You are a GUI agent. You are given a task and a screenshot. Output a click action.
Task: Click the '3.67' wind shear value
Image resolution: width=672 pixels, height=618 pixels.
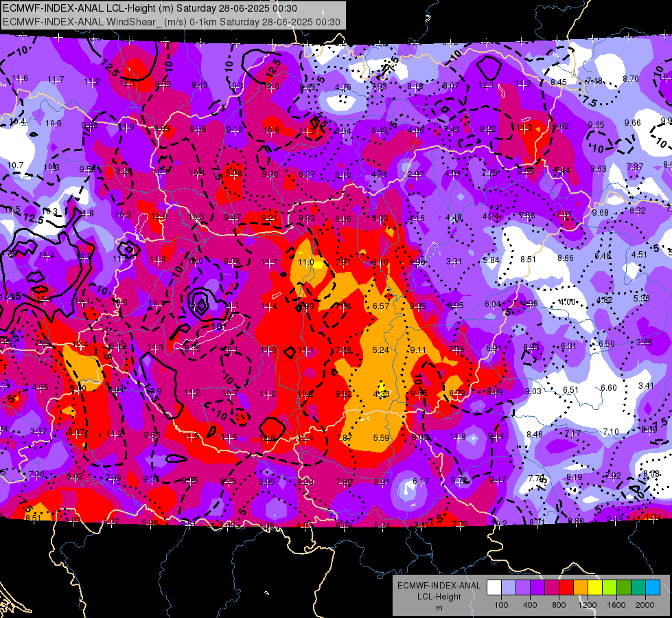pos(38,431)
